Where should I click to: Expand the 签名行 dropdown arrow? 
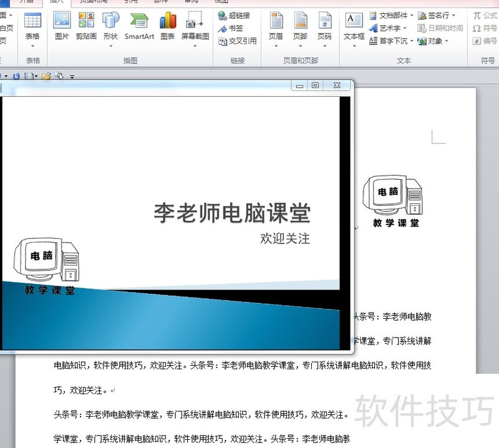pyautogui.click(x=453, y=15)
